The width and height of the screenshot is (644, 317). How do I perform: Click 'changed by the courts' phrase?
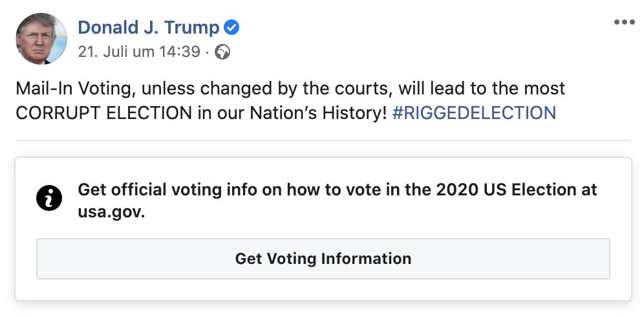[x=295, y=89]
